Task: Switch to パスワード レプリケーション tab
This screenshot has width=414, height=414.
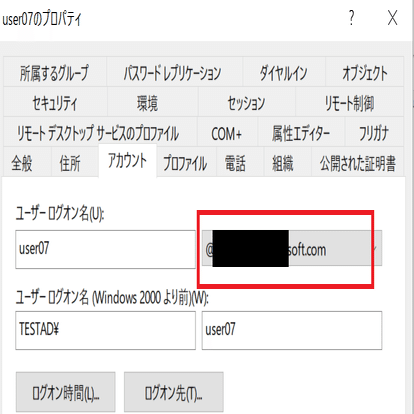Action: [174, 72]
